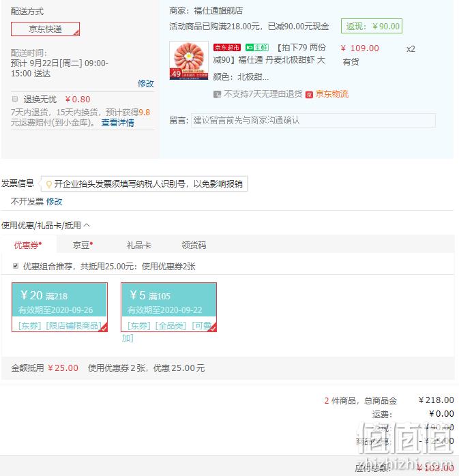Screen dimensions: 459x476
Task: Click lightbulb icon in invoice tip
Action: 48,184
